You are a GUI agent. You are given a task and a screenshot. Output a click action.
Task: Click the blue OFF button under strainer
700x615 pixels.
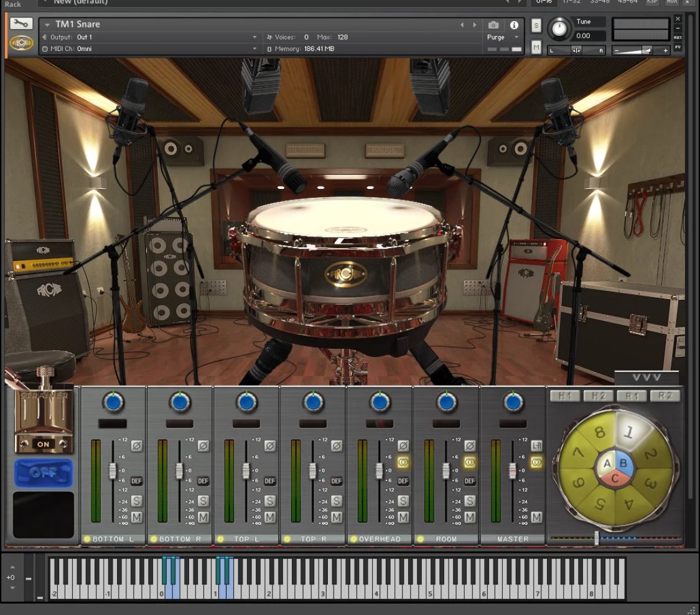pos(44,473)
